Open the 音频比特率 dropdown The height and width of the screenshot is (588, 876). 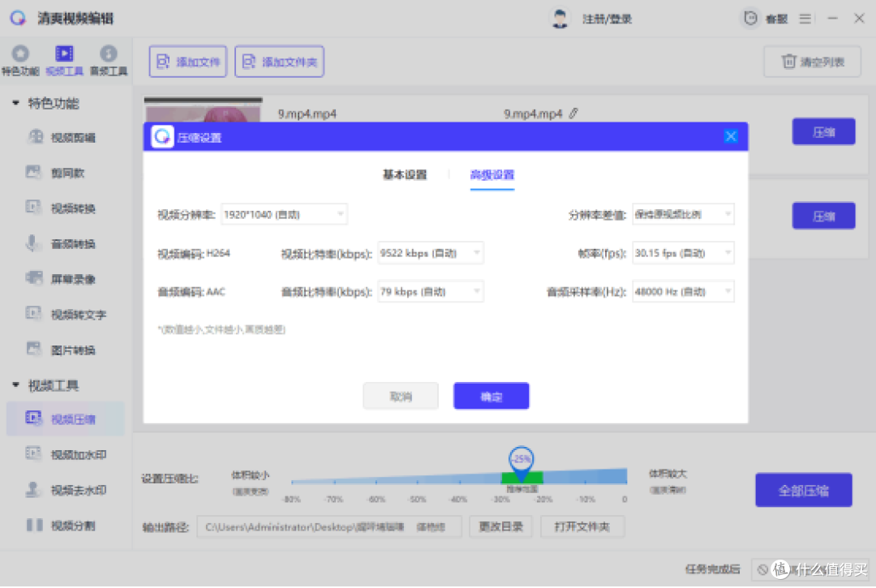pyautogui.click(x=431, y=291)
